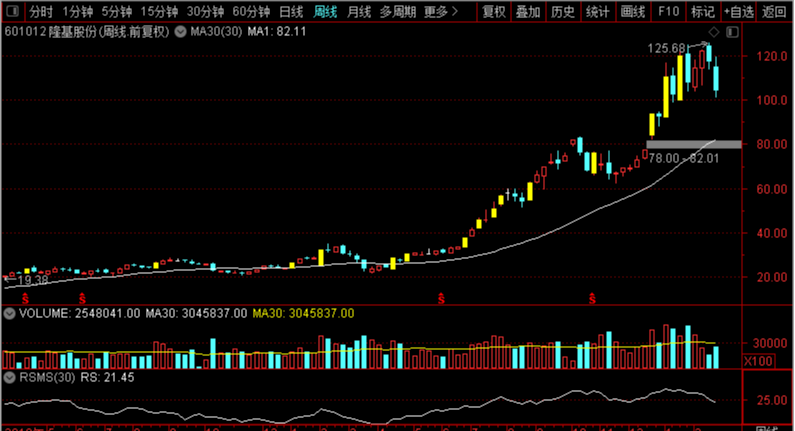Expand the VOLUME indicator dropdown arrow
Screen dimensions: 795x431
tap(8, 313)
